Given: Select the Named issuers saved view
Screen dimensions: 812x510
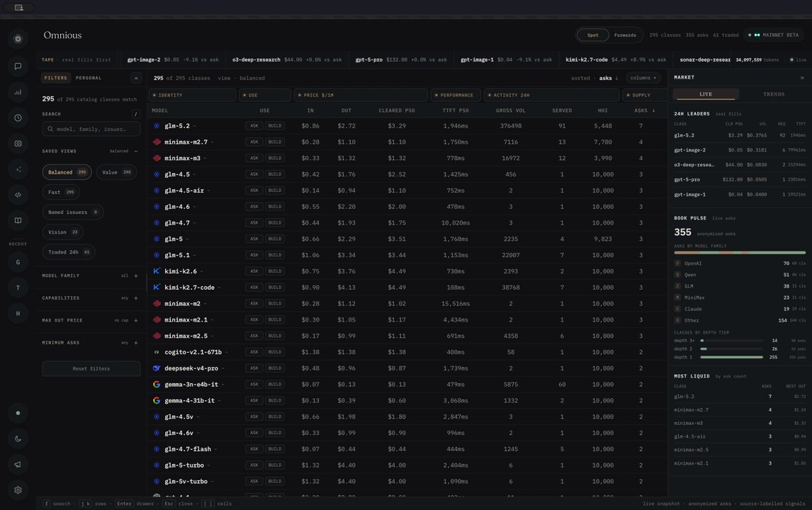Looking at the screenshot, I should [x=72, y=212].
